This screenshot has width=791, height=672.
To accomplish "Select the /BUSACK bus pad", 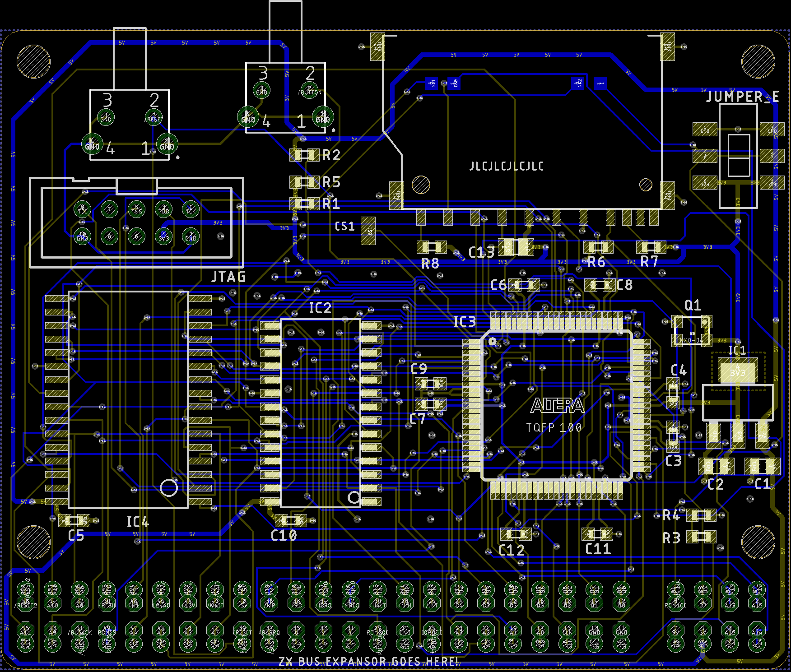I will pos(79,630).
